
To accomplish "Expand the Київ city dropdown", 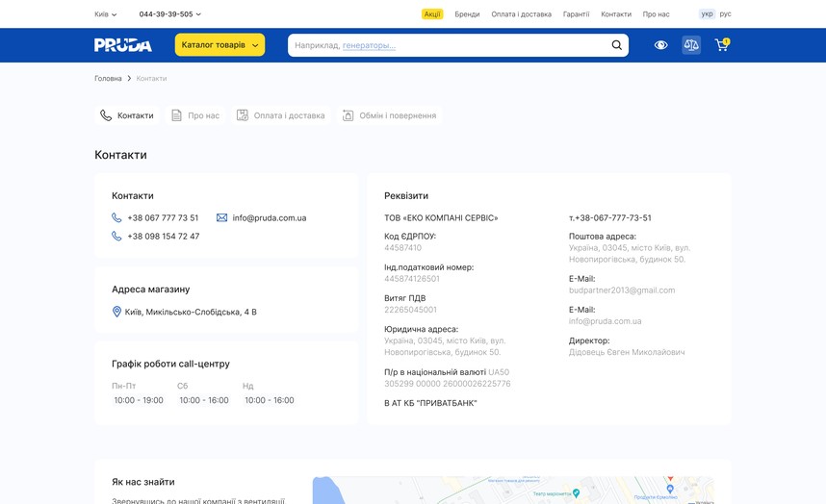I will coord(105,14).
